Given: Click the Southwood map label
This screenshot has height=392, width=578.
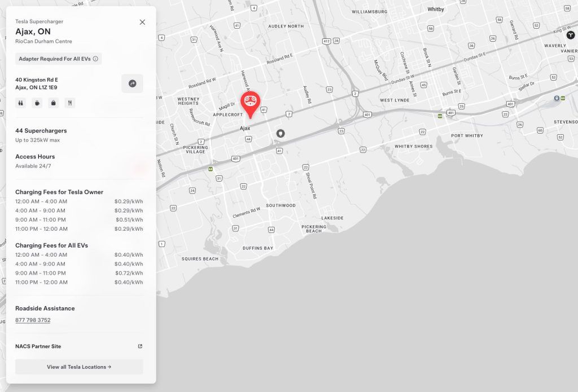Looking at the screenshot, I should tap(281, 205).
